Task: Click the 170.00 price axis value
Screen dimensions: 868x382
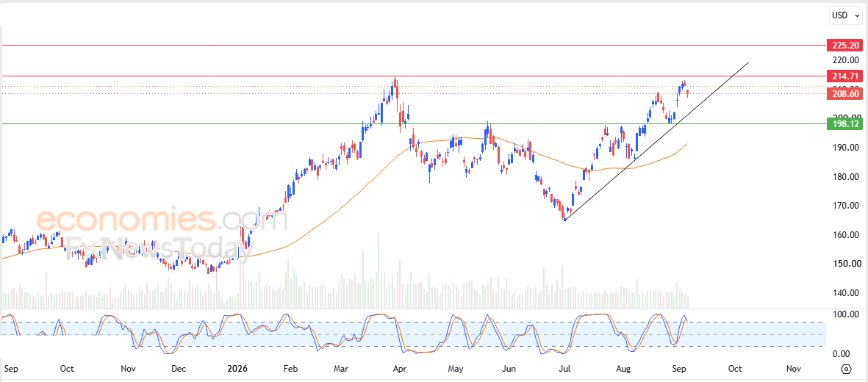Action: (844, 206)
